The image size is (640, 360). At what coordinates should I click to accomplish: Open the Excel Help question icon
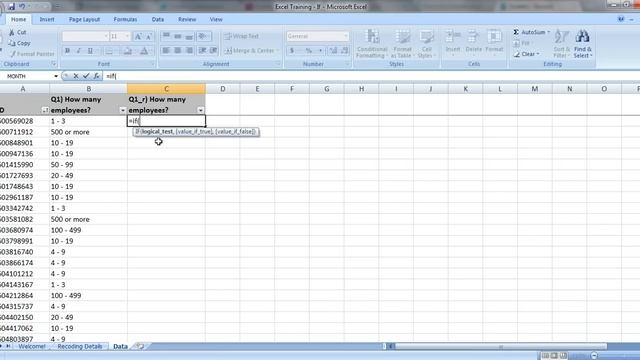tap(621, 19)
